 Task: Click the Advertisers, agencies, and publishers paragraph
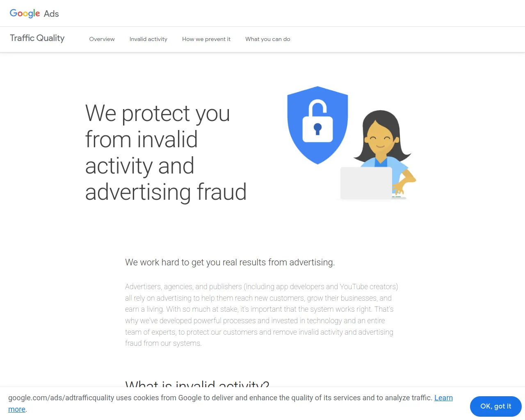pyautogui.click(x=261, y=315)
